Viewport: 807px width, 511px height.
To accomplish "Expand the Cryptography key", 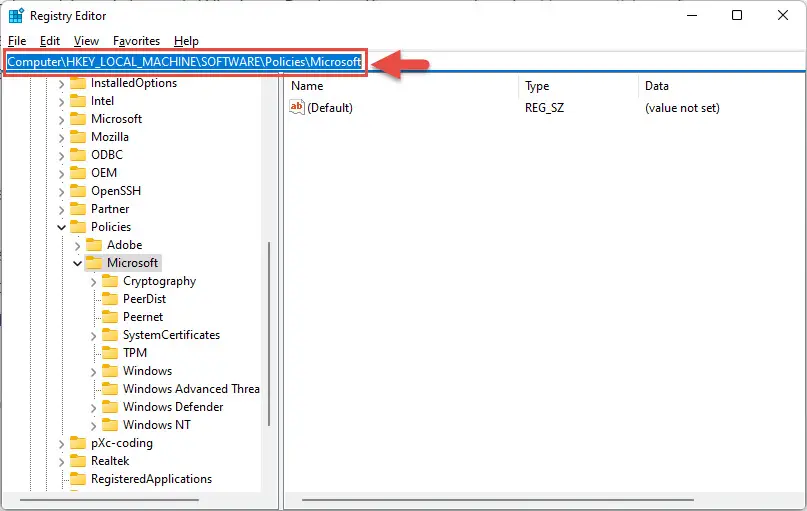I will [x=93, y=281].
